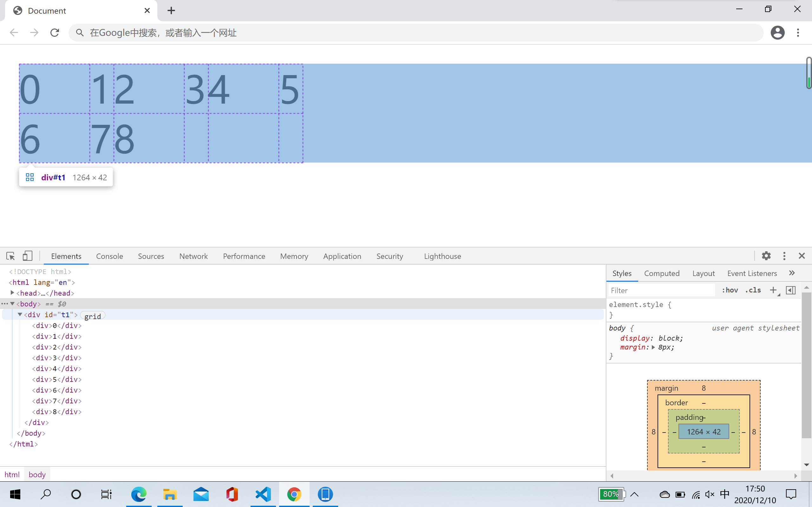Expand the margin shorthand property triangle
This screenshot has width=812, height=507.
click(x=653, y=347)
